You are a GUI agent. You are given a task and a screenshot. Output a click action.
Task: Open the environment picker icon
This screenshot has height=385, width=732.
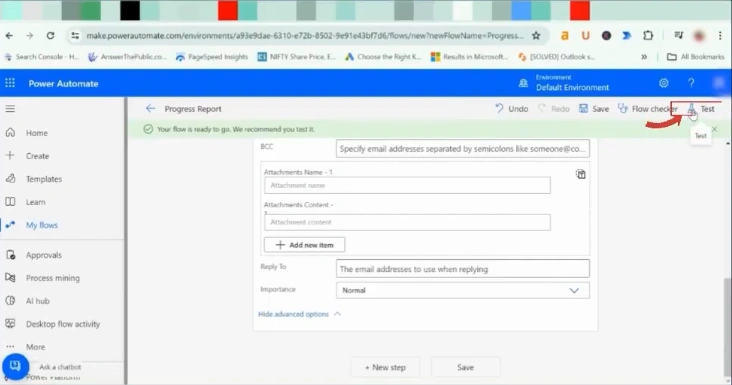[523, 83]
